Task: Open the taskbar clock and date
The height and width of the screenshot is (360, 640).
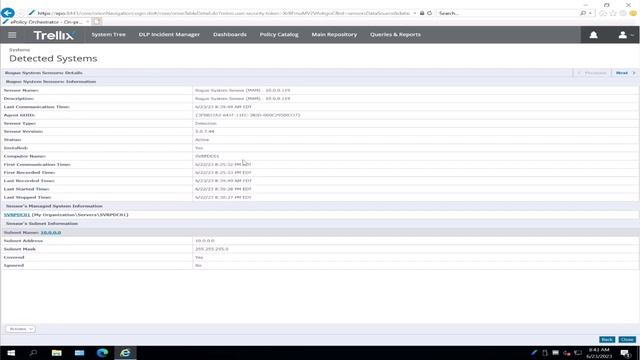Action: tap(599, 353)
